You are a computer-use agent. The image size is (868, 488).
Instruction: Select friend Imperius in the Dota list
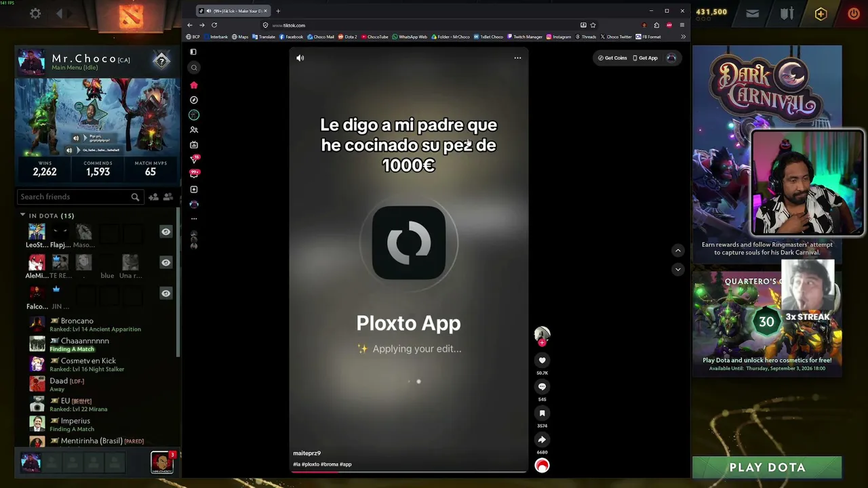102,424
